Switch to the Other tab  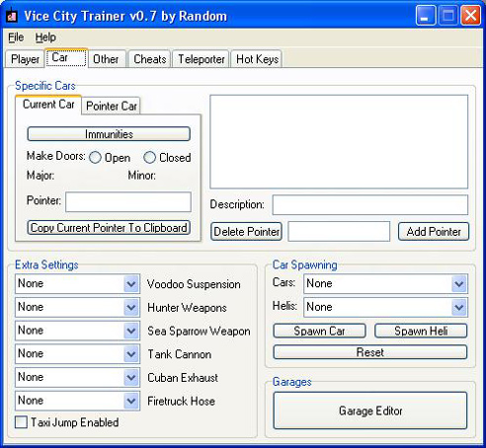click(107, 59)
